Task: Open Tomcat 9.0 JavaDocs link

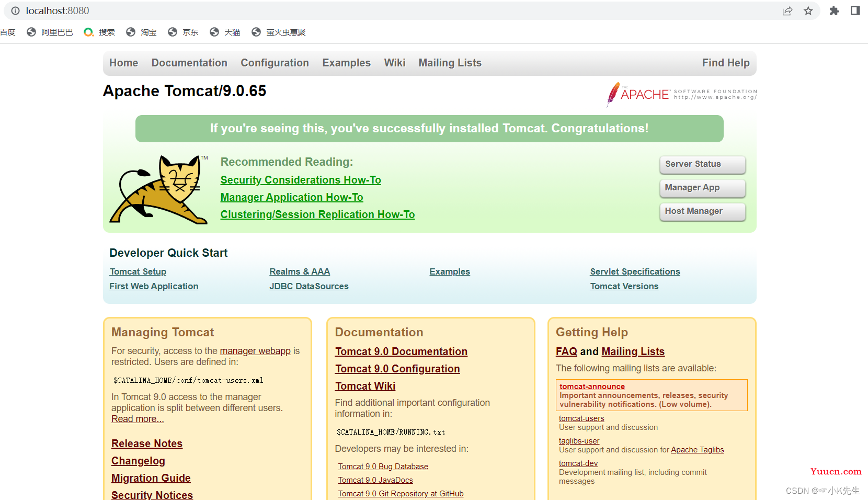Action: tap(375, 480)
